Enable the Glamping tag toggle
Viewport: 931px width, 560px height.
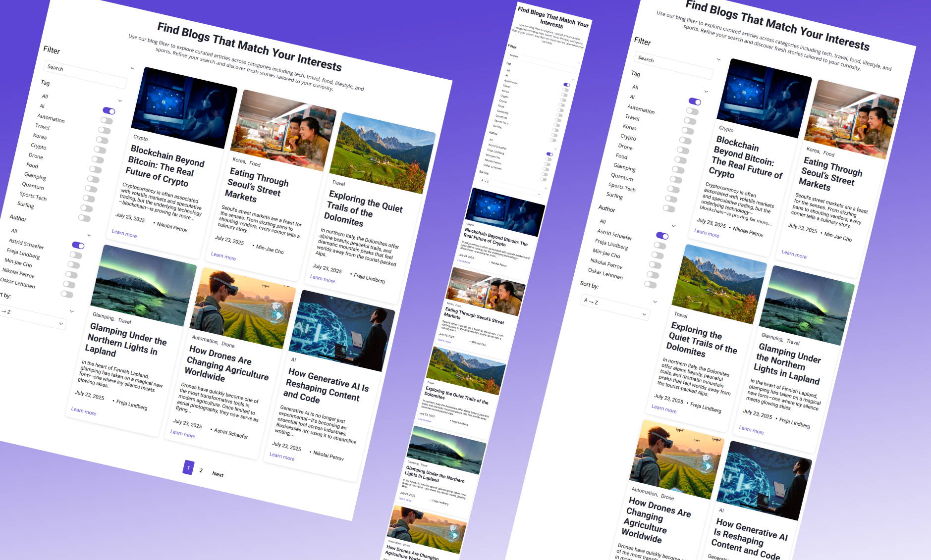pos(93,178)
